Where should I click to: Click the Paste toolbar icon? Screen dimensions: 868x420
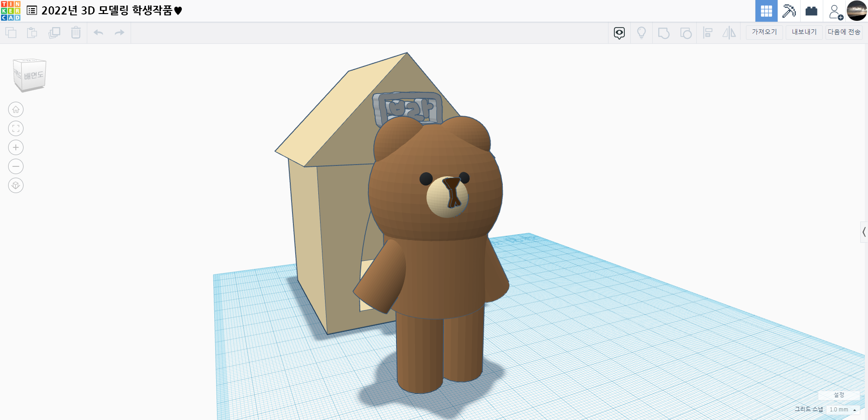click(32, 33)
